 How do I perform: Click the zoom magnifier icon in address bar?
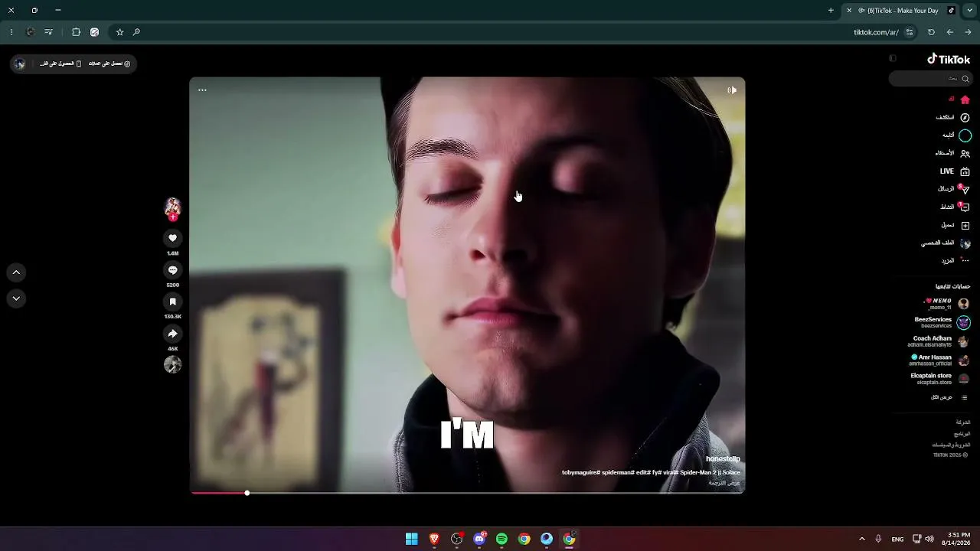click(136, 32)
